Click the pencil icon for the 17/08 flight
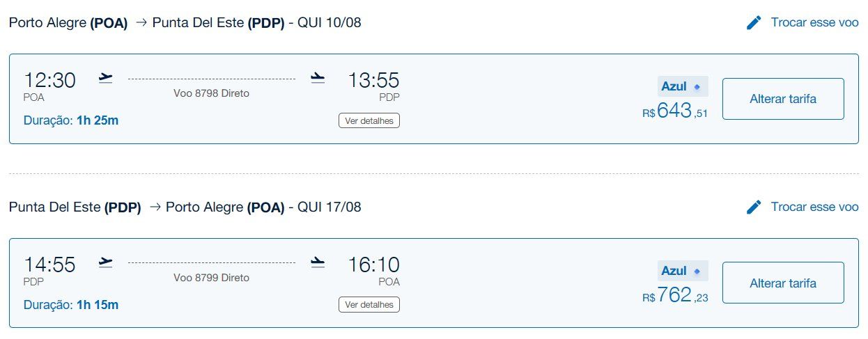 point(754,207)
